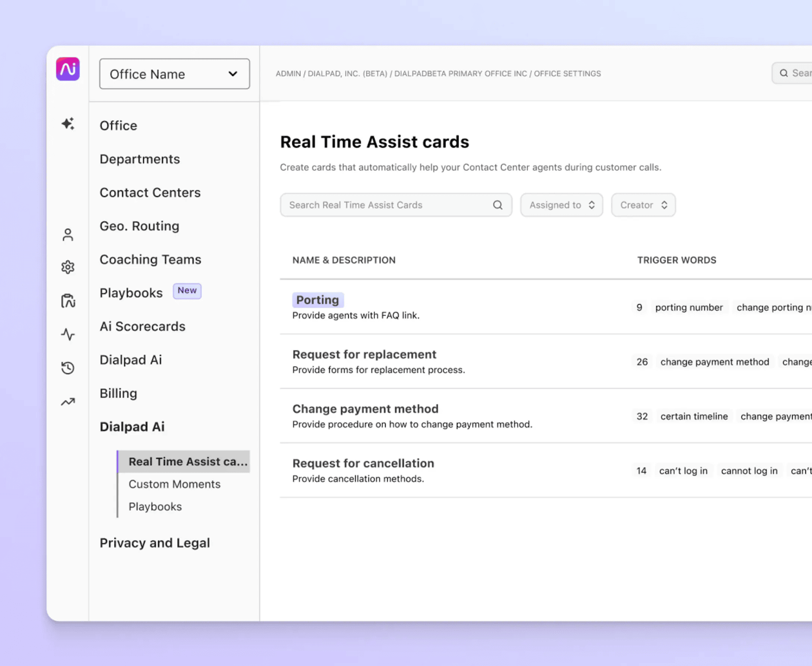812x666 pixels.
Task: Open call history via the clock icon
Action: [68, 368]
